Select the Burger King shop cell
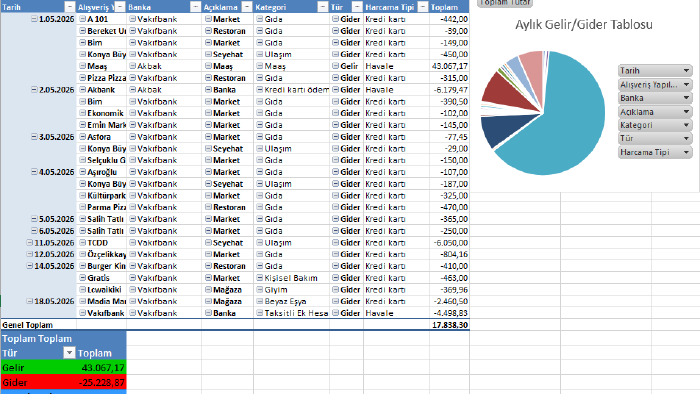 pyautogui.click(x=101, y=266)
